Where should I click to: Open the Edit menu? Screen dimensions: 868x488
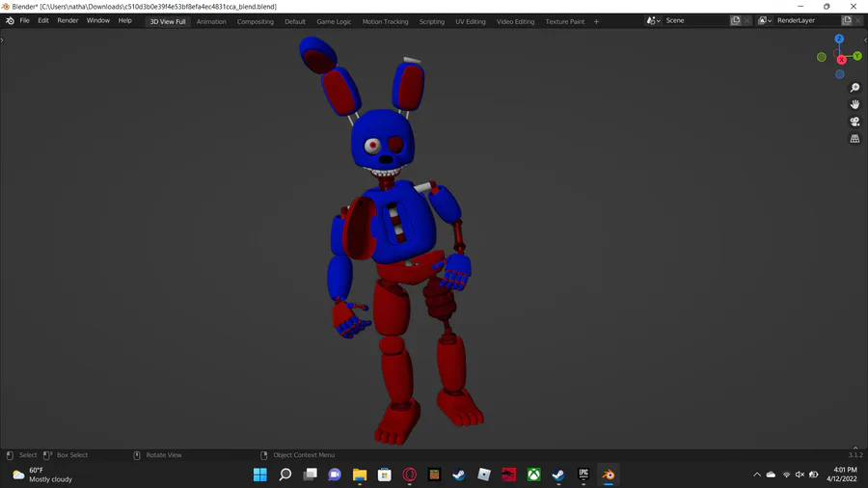(43, 21)
